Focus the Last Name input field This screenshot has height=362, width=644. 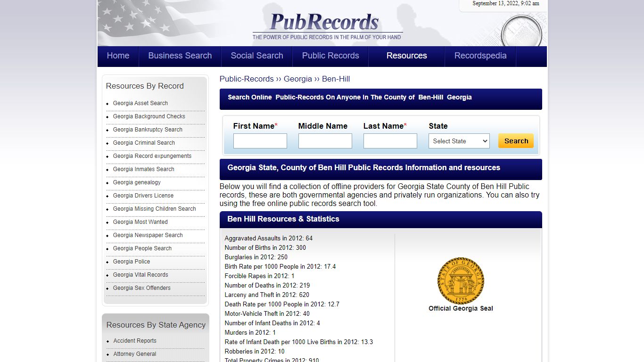tap(390, 141)
